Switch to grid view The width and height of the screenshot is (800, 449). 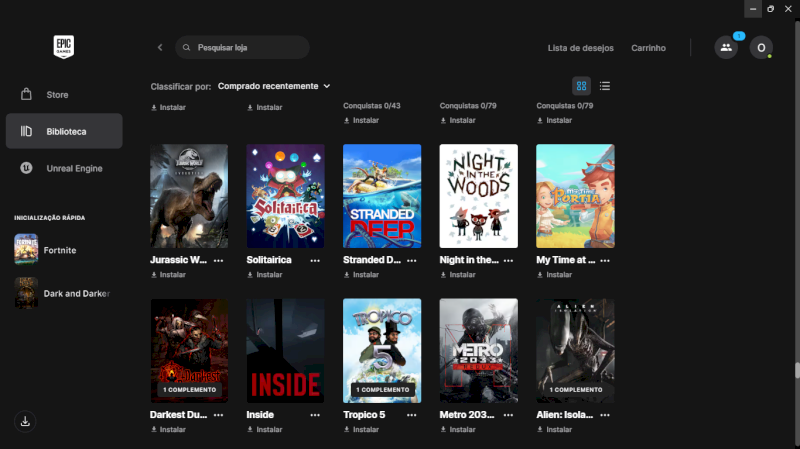coord(581,86)
